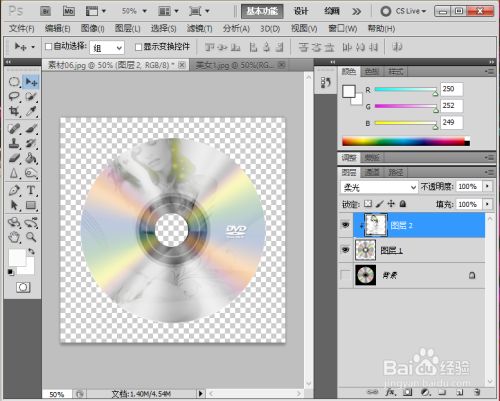Toggle Quick Mask mode
The image size is (500, 401).
click(23, 287)
